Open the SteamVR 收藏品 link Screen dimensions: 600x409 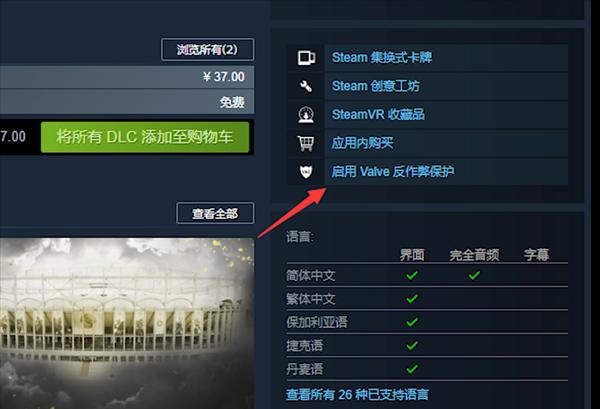tap(378, 114)
